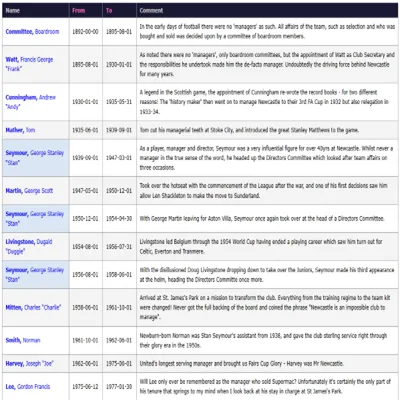Click comment mentioning Len Shackleton to Sunderland
The height and width of the screenshot is (400, 400).
click(263, 191)
